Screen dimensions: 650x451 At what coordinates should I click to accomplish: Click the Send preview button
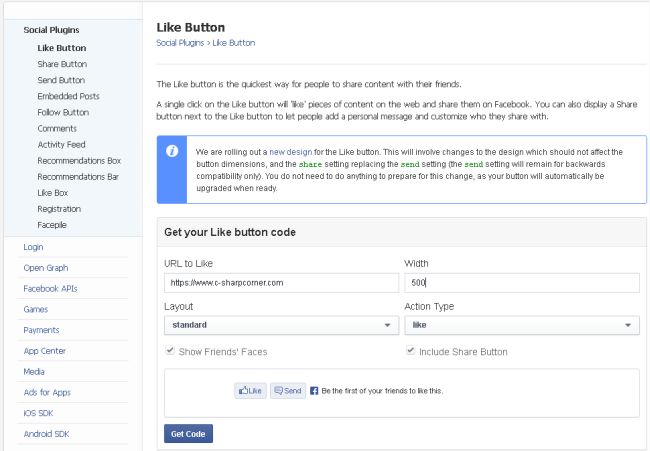(x=288, y=390)
